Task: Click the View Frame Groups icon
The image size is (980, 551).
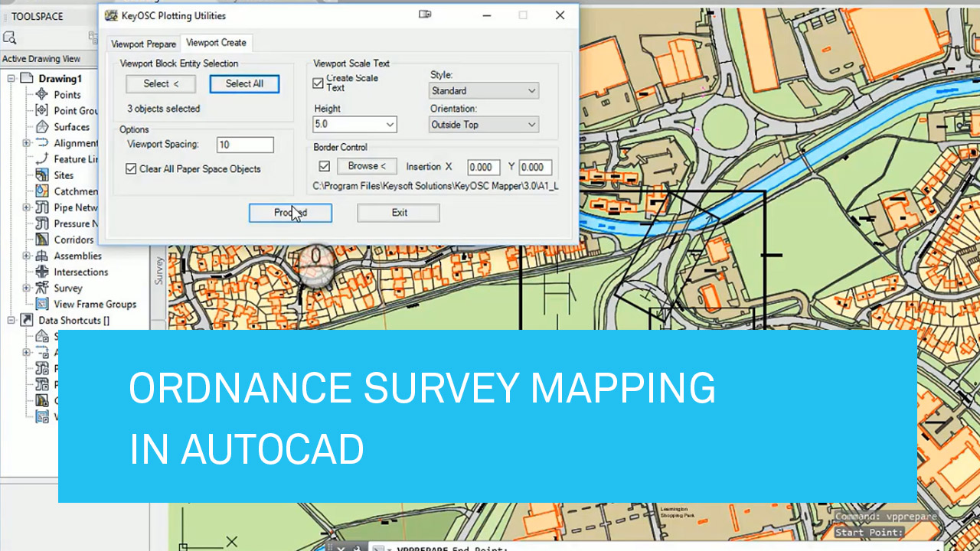Action: coord(42,304)
